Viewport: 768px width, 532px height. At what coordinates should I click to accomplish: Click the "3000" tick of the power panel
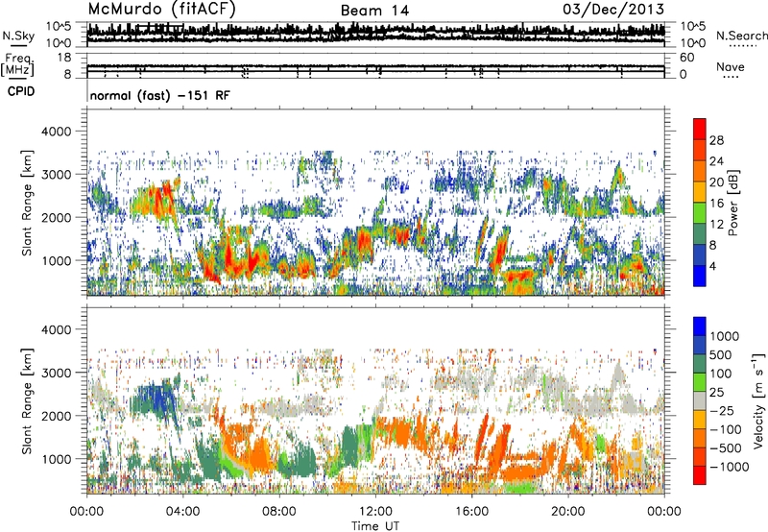click(x=56, y=175)
